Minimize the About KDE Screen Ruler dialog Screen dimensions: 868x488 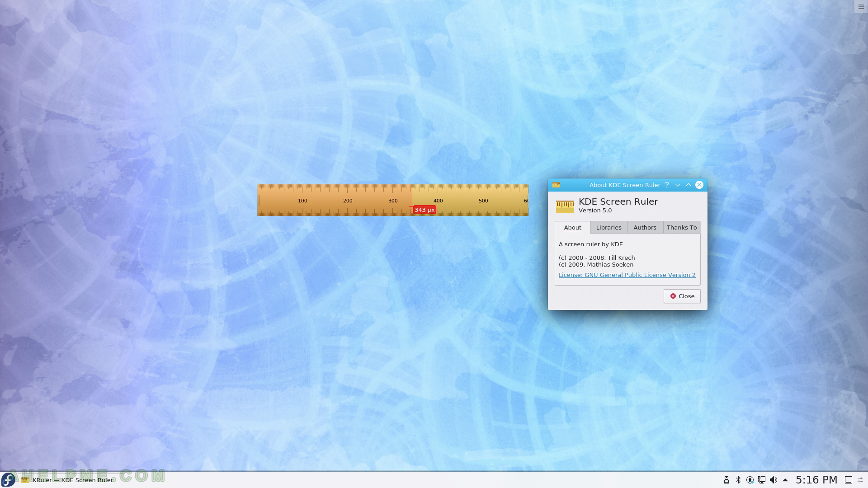(x=678, y=185)
